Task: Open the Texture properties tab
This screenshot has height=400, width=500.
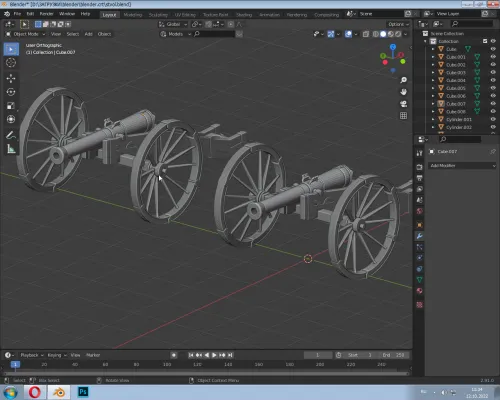Action: (x=419, y=305)
